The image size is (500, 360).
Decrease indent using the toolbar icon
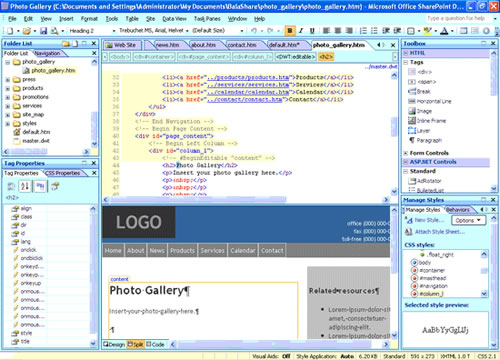tap(386, 31)
